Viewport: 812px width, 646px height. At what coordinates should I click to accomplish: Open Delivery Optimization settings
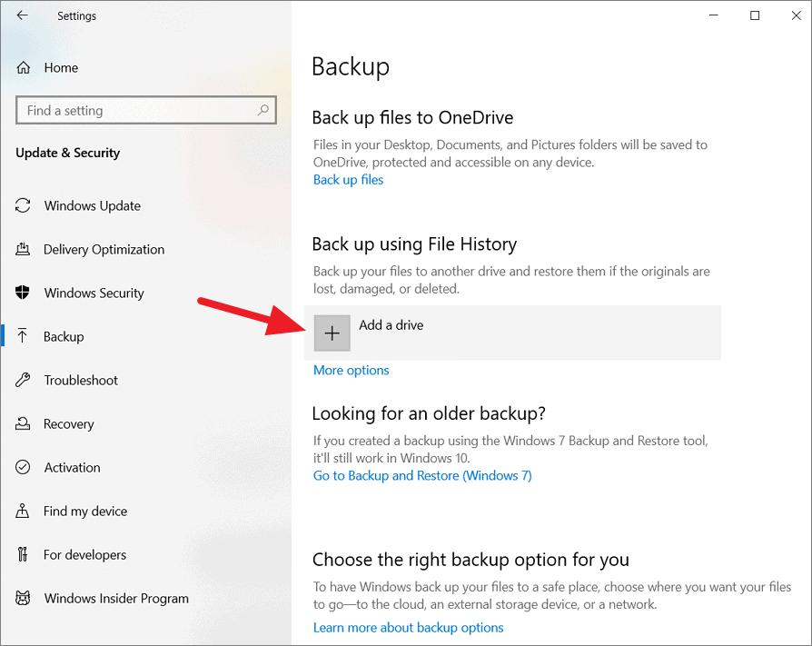click(x=104, y=249)
